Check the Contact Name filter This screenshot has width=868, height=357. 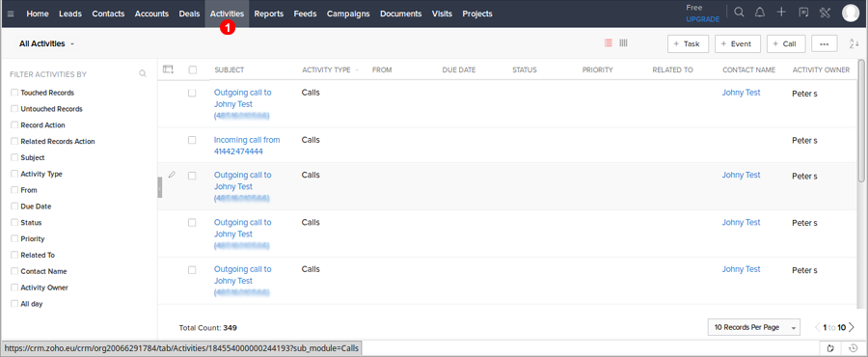coord(14,271)
